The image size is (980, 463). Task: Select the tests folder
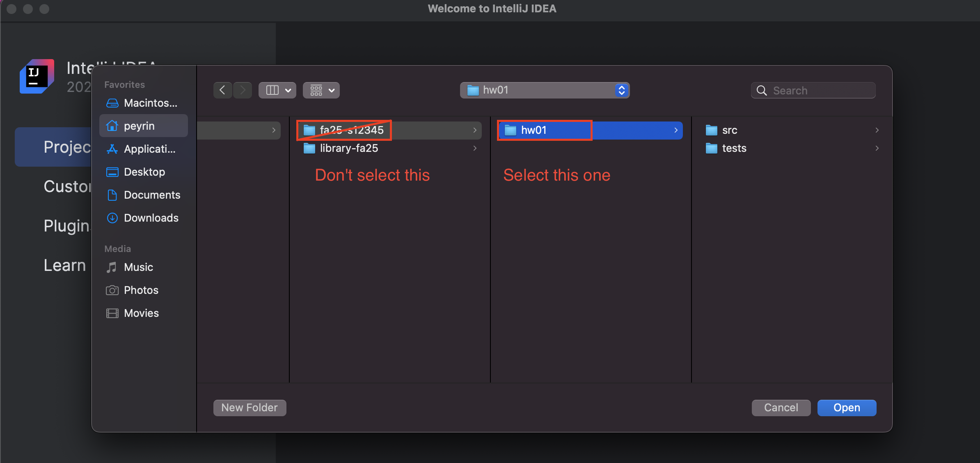[734, 148]
